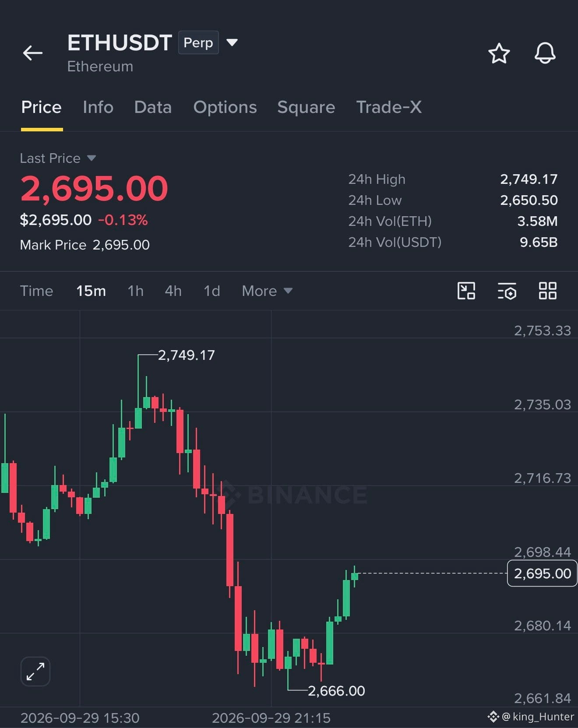Expand the More intervals dropdown
This screenshot has height=728, width=578.
point(267,291)
